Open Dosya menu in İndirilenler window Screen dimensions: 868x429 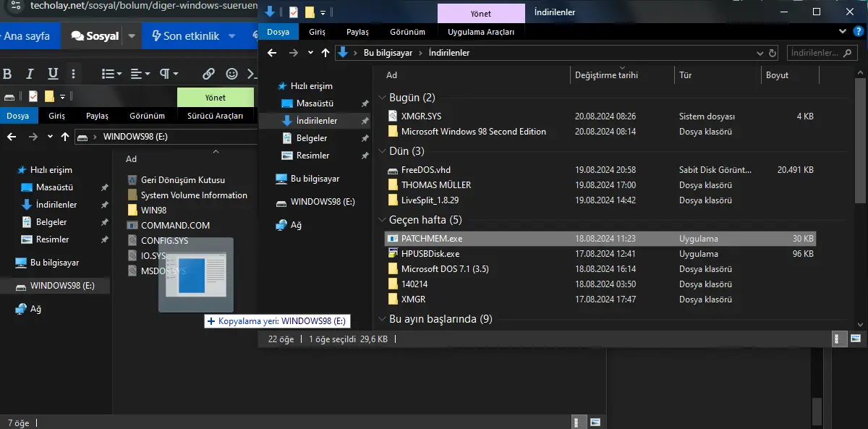[278, 32]
